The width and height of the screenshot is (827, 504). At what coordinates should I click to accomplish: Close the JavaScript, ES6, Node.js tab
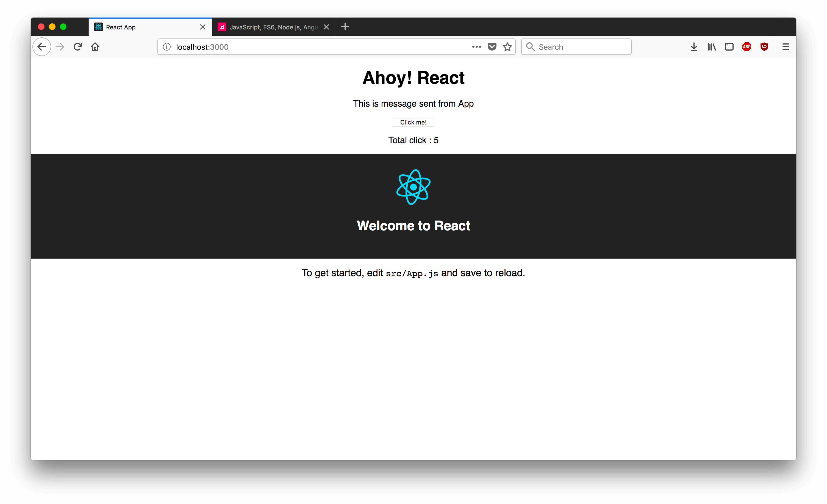point(326,27)
